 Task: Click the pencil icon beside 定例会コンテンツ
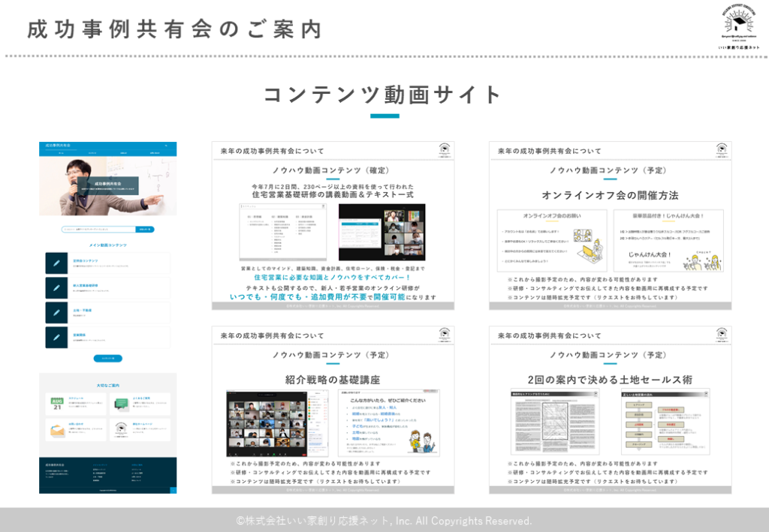[56, 263]
